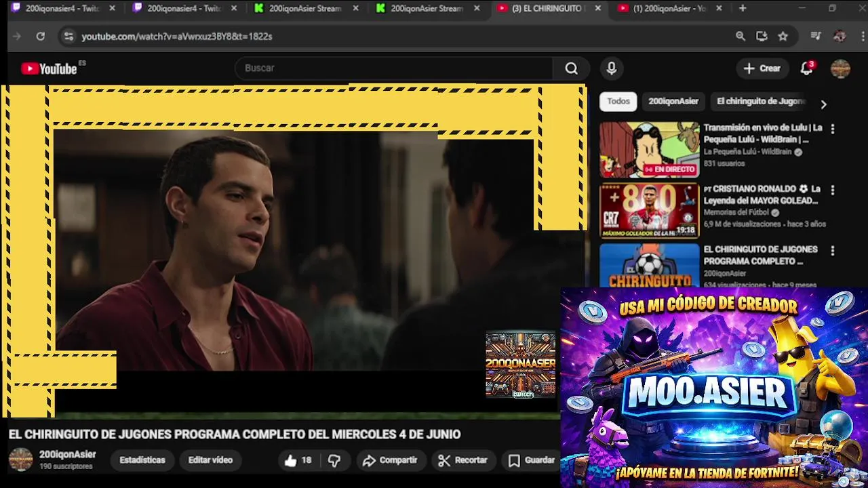Viewport: 868px width, 488px height.
Task: Expand more filter chips with right arrow
Action: coord(823,104)
